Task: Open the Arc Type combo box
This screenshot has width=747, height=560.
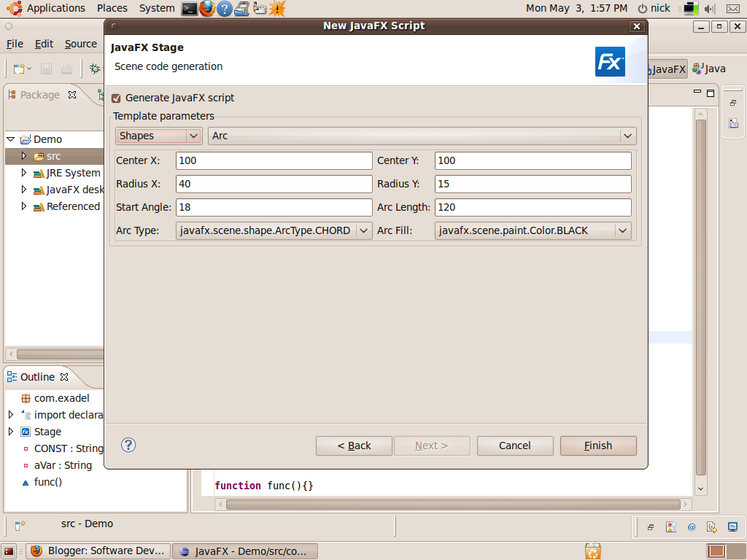Action: coord(274,230)
